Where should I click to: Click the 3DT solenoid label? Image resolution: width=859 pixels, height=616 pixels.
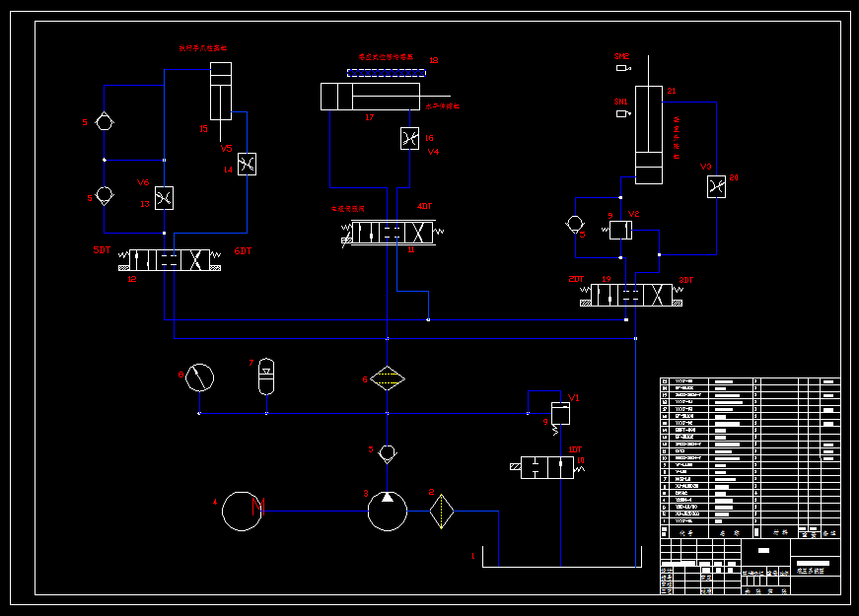pos(686,280)
